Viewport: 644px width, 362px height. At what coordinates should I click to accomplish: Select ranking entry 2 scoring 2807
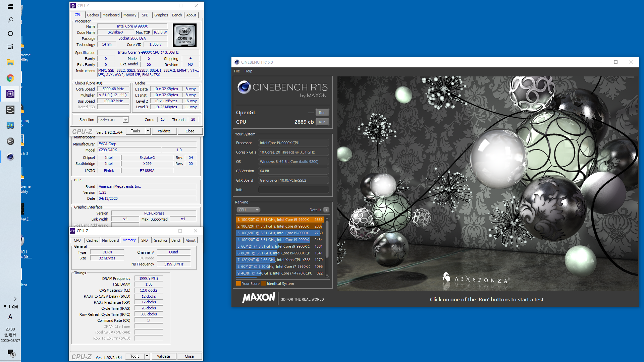(x=280, y=226)
